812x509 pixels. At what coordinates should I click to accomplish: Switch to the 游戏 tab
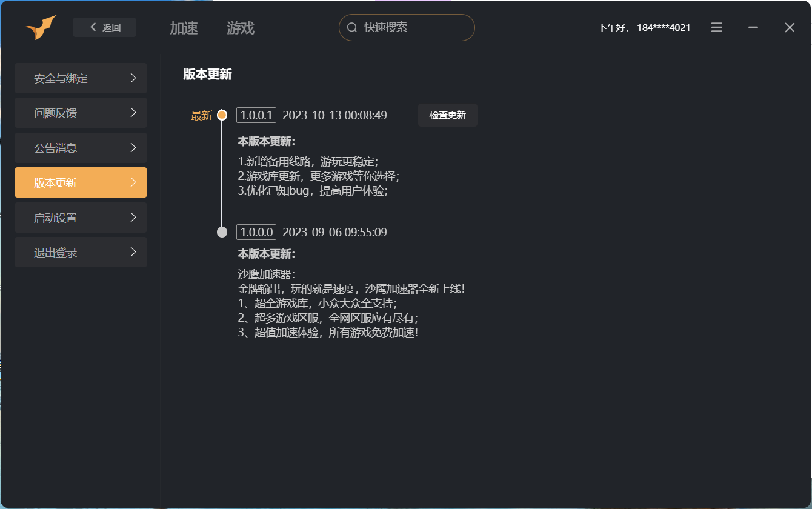click(241, 28)
